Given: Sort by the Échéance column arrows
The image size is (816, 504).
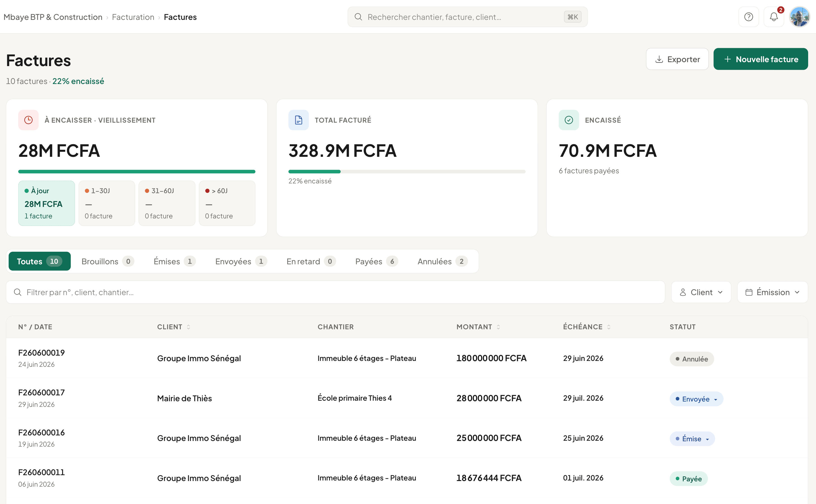Looking at the screenshot, I should 609,327.
